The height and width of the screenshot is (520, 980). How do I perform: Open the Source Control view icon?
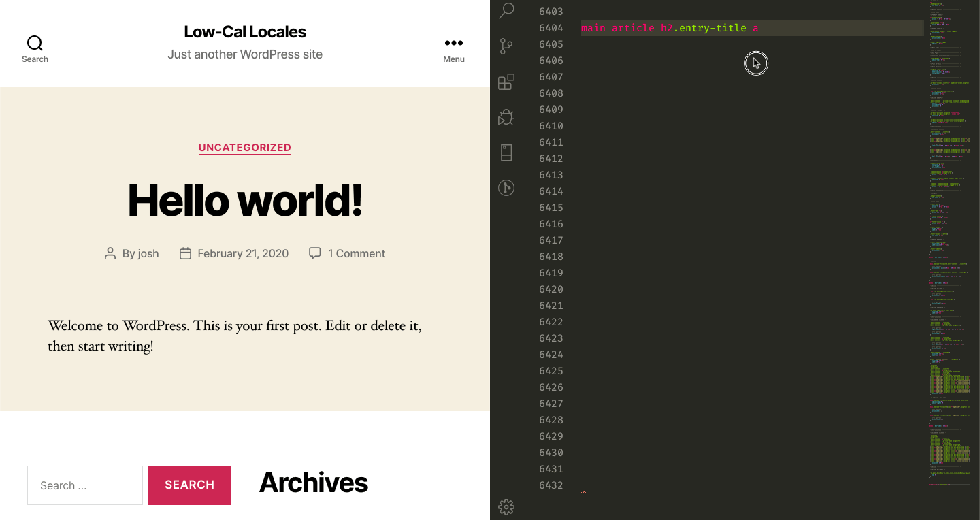click(506, 46)
